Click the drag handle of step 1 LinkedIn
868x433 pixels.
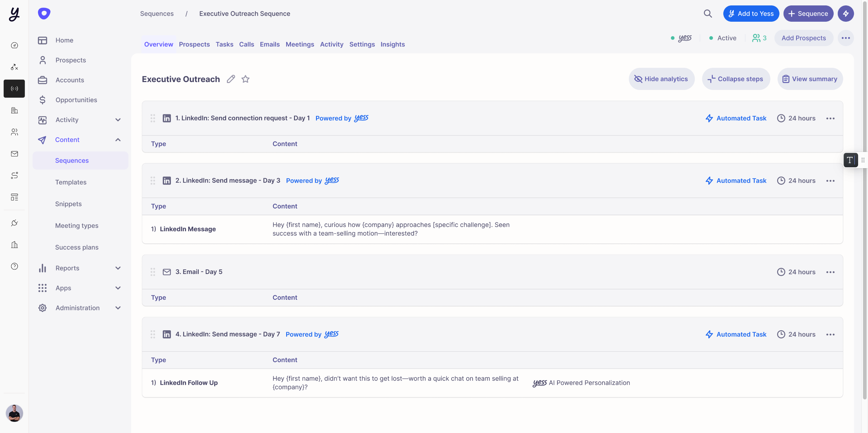point(153,118)
